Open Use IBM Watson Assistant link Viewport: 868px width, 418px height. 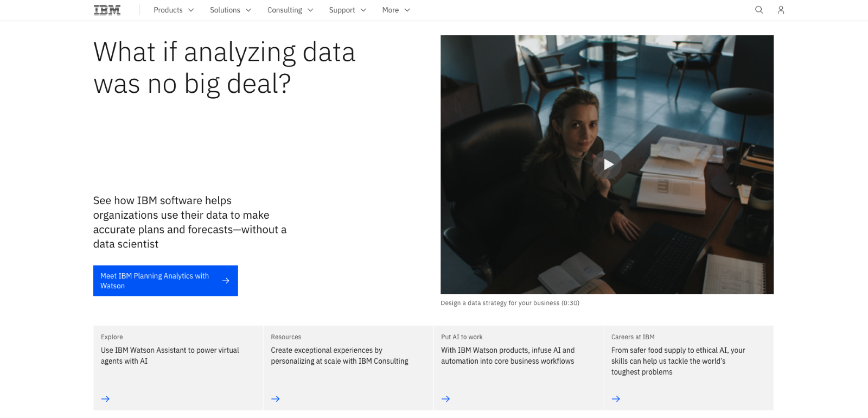170,356
